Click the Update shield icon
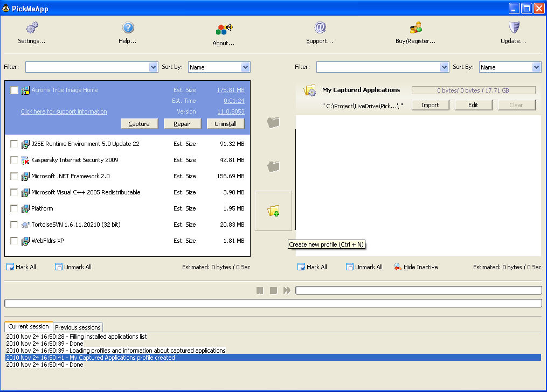This screenshot has height=392, width=547. pyautogui.click(x=514, y=27)
